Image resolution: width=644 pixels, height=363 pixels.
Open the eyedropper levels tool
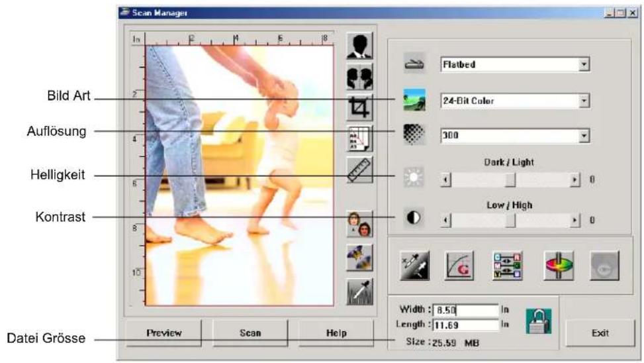click(415, 266)
